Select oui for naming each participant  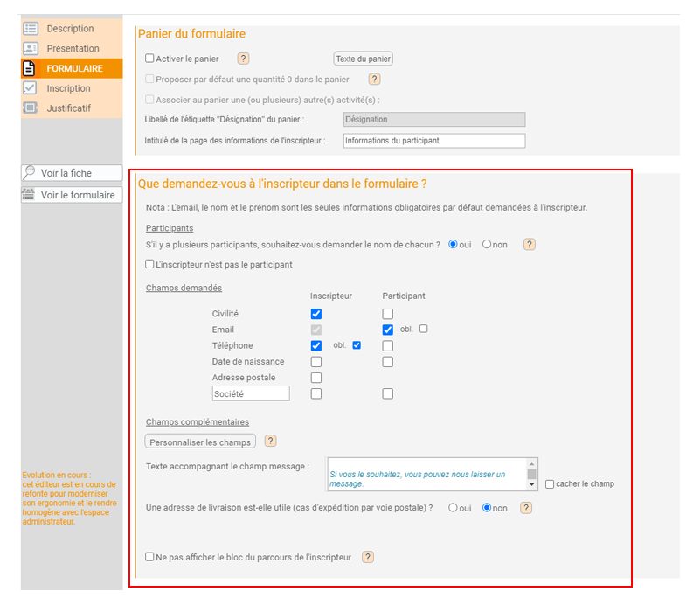click(453, 244)
